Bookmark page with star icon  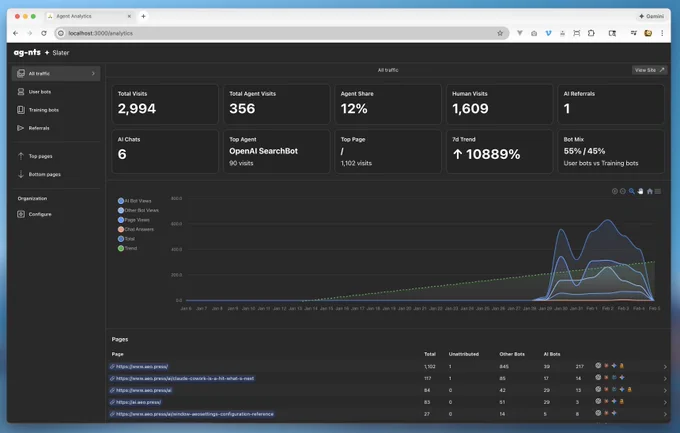coord(500,33)
